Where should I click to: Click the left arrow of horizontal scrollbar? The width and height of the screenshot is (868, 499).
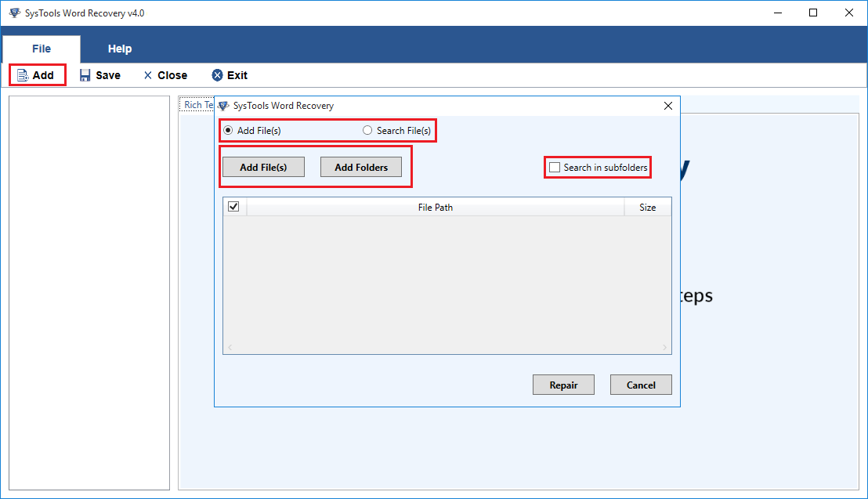(x=230, y=348)
